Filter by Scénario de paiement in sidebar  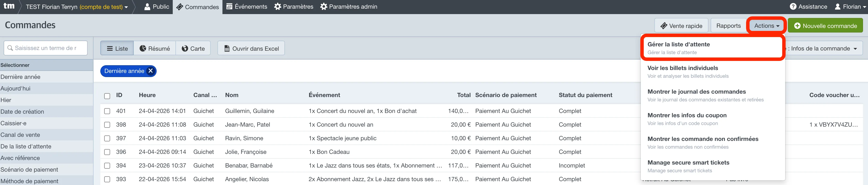click(x=47, y=170)
